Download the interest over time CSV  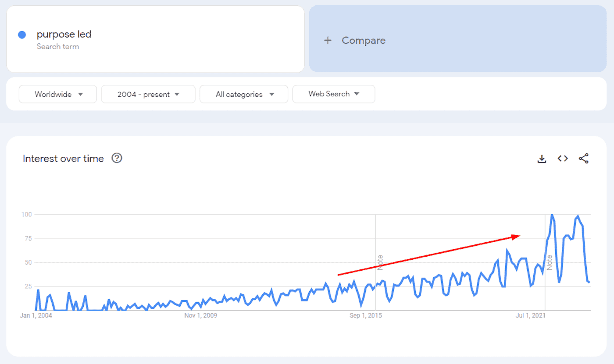[x=542, y=159]
